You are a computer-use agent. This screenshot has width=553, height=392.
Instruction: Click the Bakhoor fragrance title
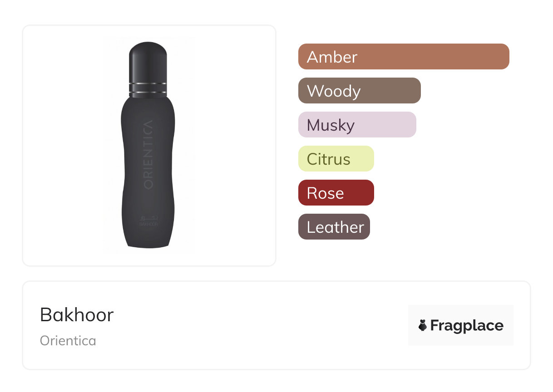pyautogui.click(x=77, y=314)
